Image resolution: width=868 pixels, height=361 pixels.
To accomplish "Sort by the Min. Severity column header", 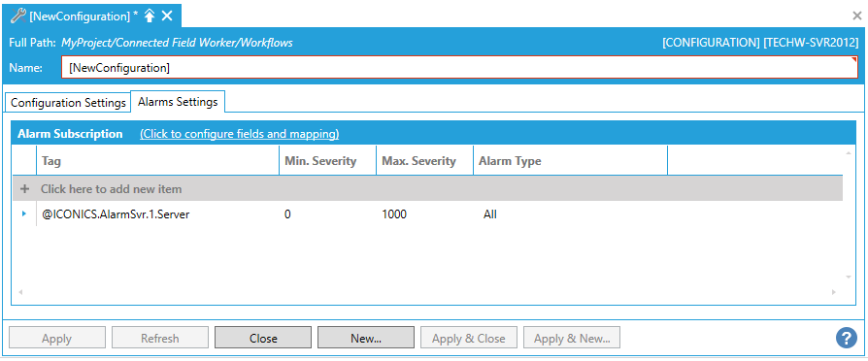I will [328, 161].
